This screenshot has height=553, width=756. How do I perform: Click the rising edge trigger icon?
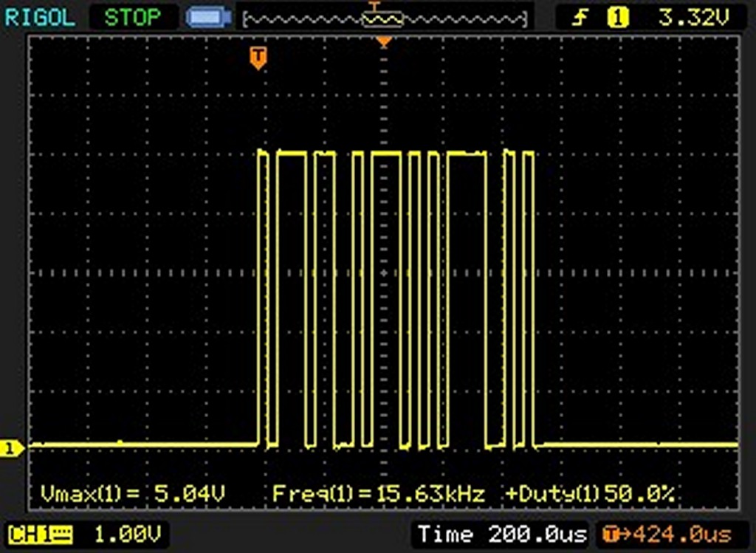tap(580, 18)
